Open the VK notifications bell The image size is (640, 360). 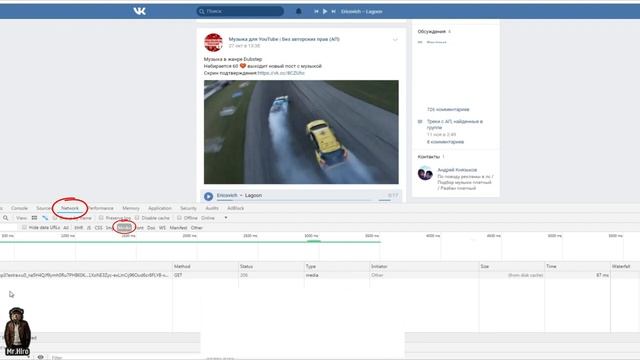tap(298, 11)
